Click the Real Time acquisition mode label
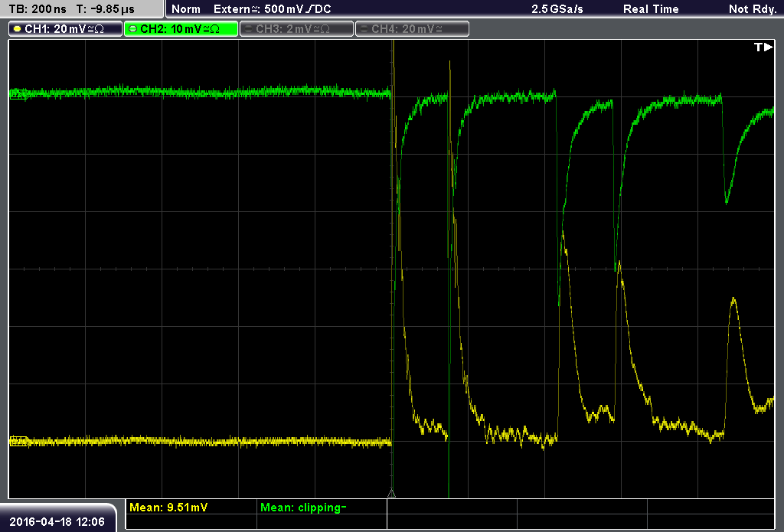The image size is (784, 532). pos(651,9)
